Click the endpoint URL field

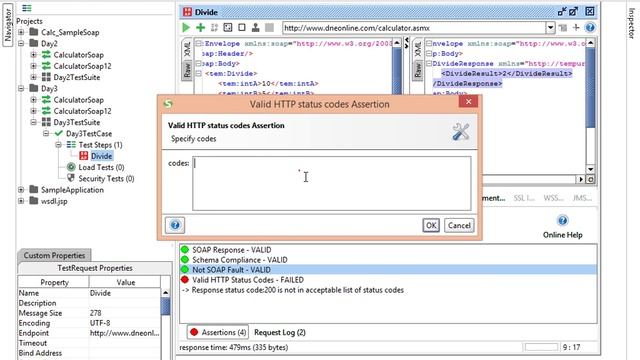tap(414, 28)
